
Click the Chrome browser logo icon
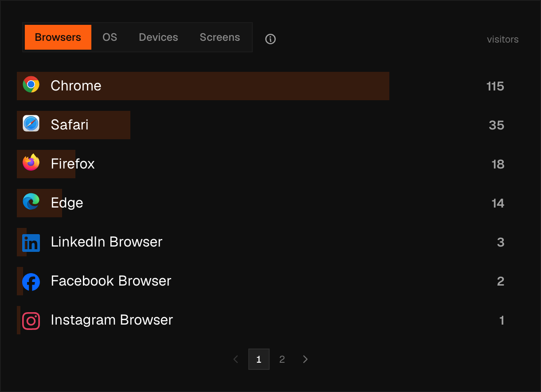(x=31, y=84)
